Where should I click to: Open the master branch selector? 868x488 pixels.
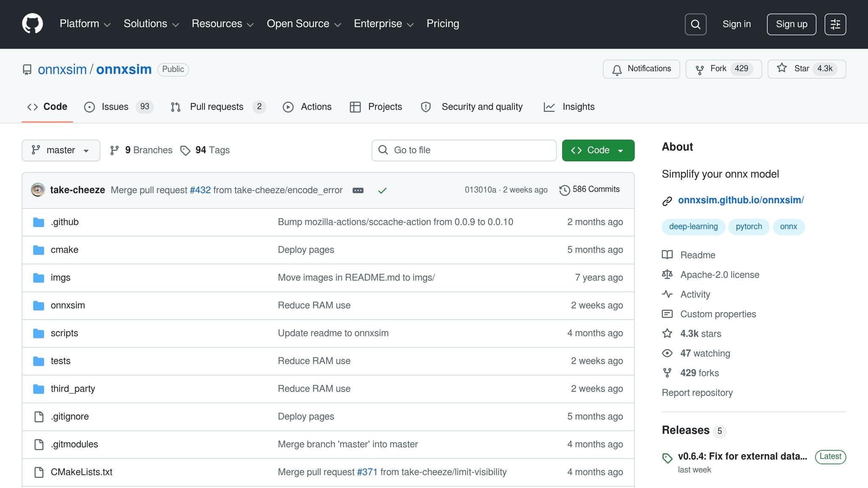tap(61, 150)
